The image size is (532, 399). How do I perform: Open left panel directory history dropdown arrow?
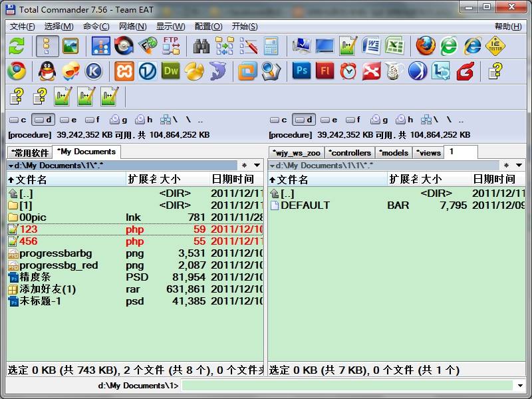point(257,166)
